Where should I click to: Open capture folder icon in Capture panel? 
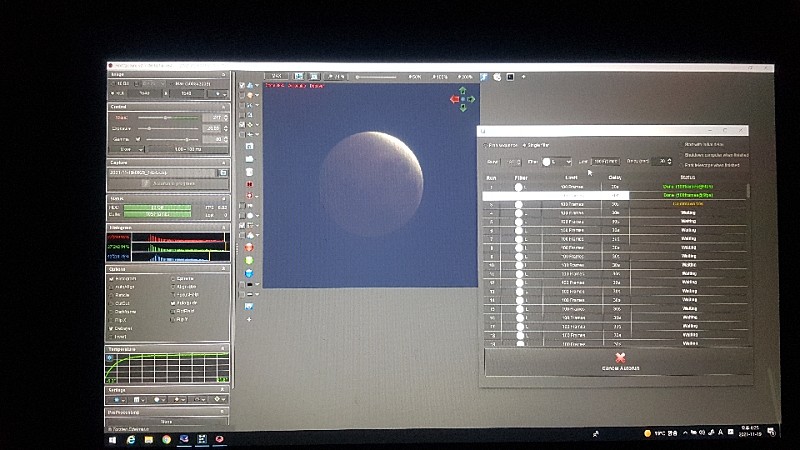[223, 173]
